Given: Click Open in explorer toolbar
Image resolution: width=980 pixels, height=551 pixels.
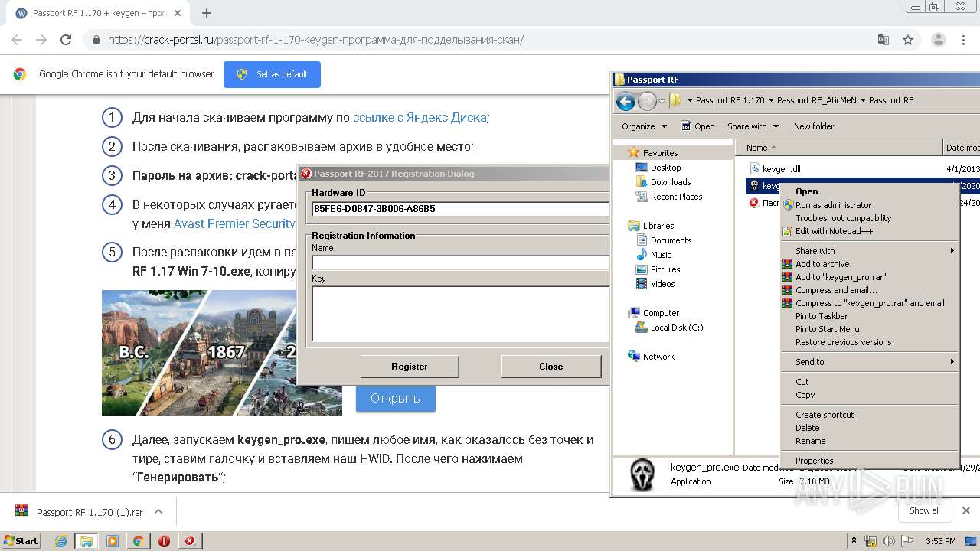Looking at the screenshot, I should 697,126.
